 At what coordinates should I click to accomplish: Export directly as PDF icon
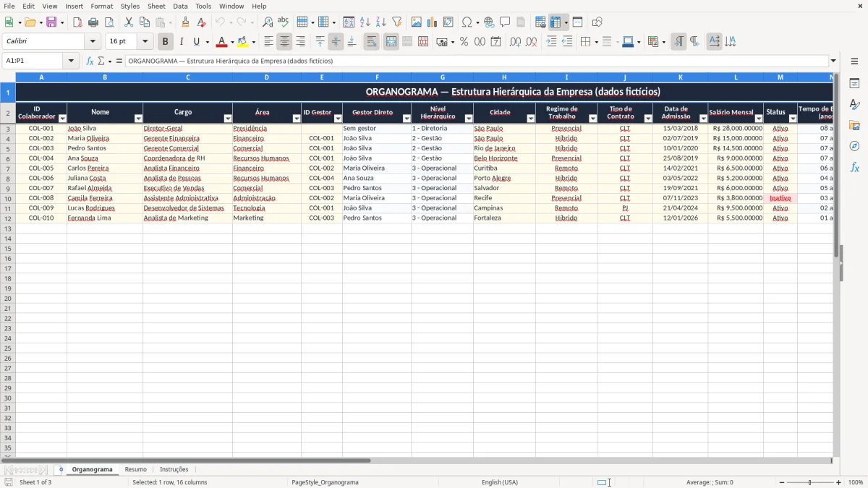tap(77, 22)
